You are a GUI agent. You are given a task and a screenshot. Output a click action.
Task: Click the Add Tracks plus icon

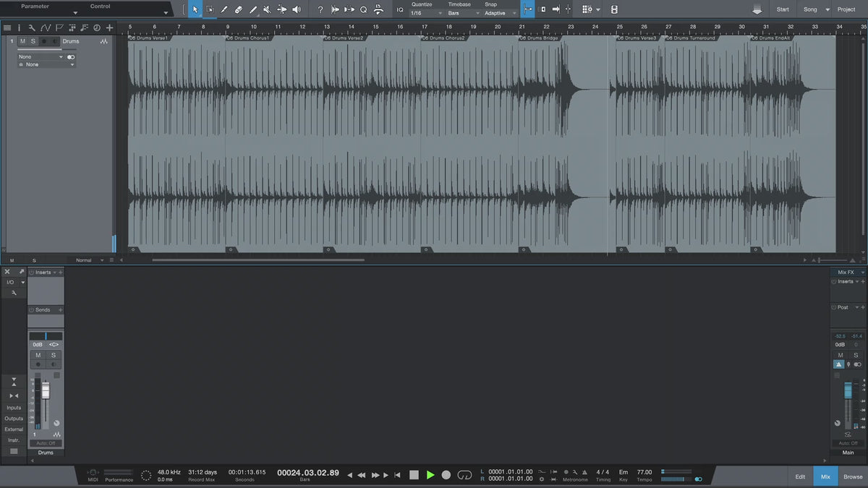109,27
